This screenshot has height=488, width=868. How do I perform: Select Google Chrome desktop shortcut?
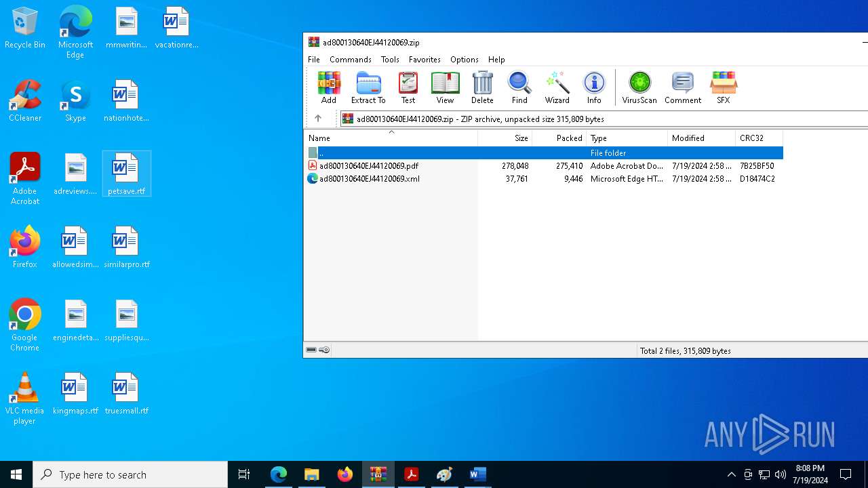(25, 325)
